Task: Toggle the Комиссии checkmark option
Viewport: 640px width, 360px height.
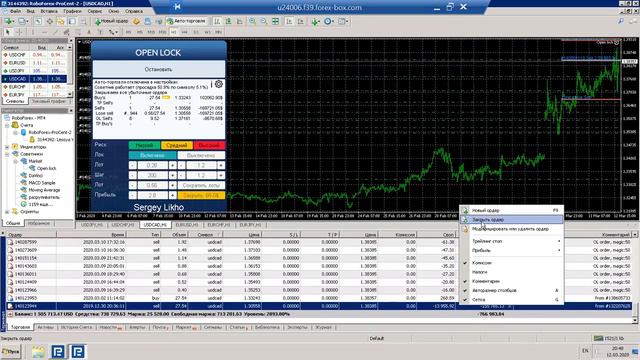Action: 512,263
